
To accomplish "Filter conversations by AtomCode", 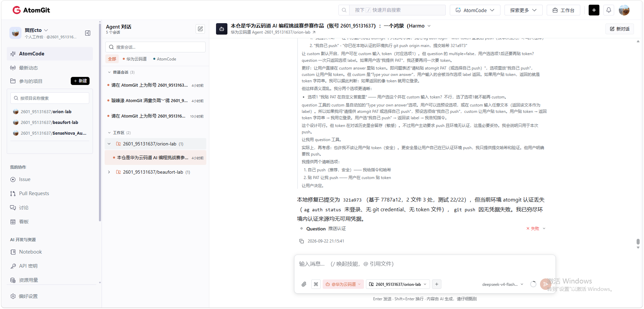I will pyautogui.click(x=165, y=59).
